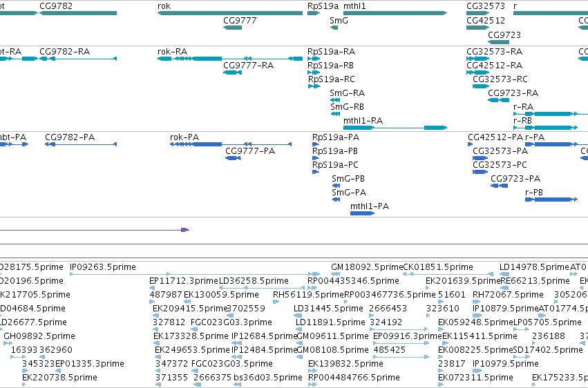Click the RpS19a-RA transcript label
The height and width of the screenshot is (388, 588).
[x=331, y=51]
